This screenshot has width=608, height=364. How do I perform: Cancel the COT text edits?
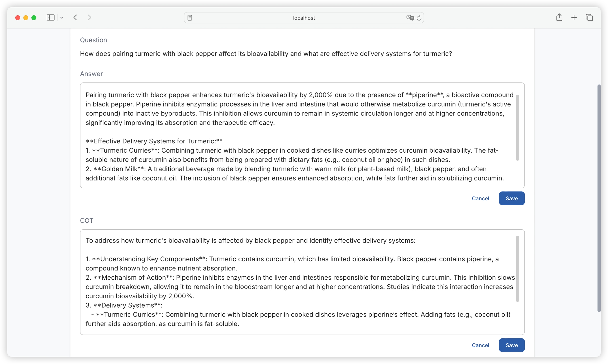pyautogui.click(x=480, y=345)
